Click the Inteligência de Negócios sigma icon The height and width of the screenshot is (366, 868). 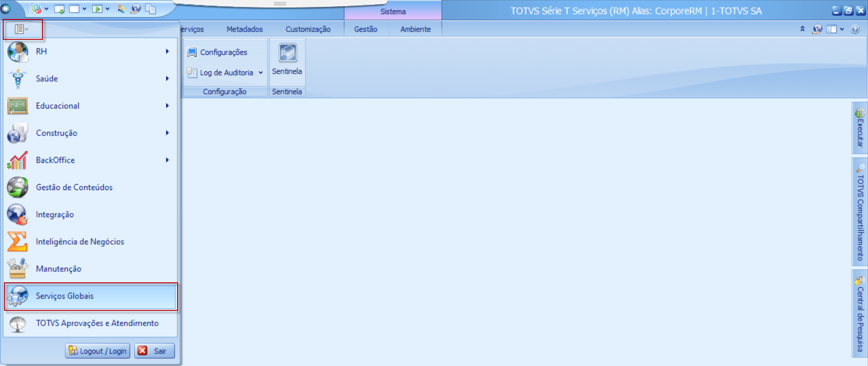18,242
